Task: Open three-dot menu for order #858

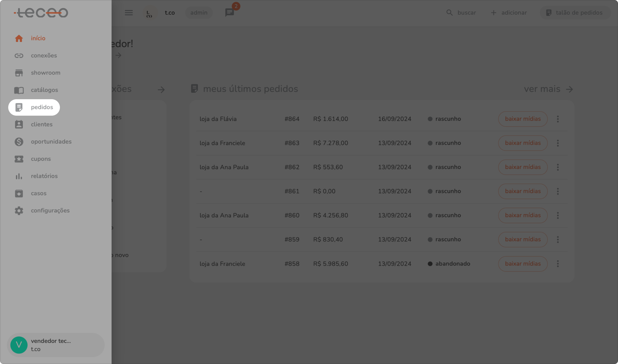Action: tap(558, 264)
